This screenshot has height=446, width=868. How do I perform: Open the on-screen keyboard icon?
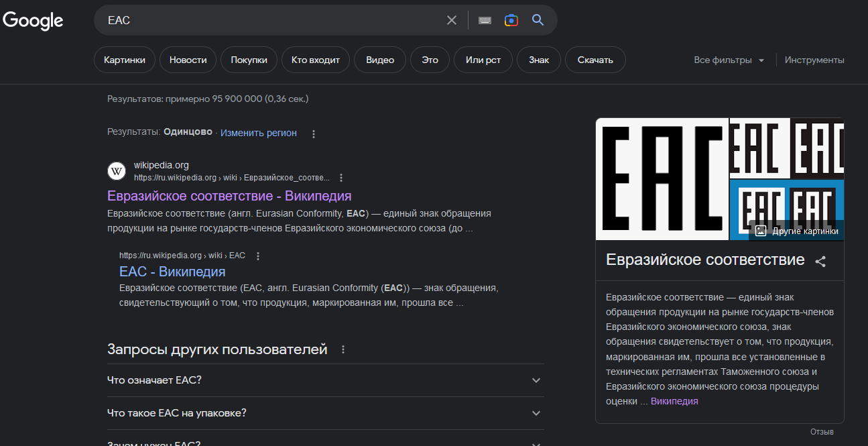point(485,20)
